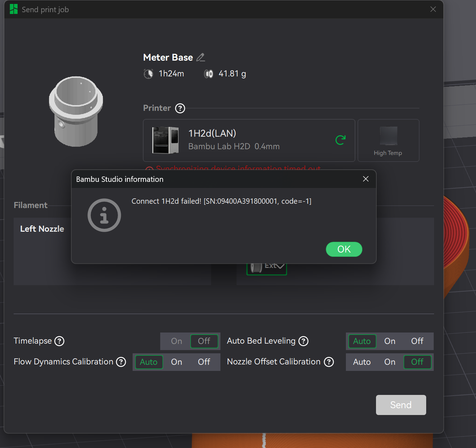Close the Bambu Studio information dialog
Image resolution: width=476 pixels, height=448 pixels.
(x=366, y=179)
